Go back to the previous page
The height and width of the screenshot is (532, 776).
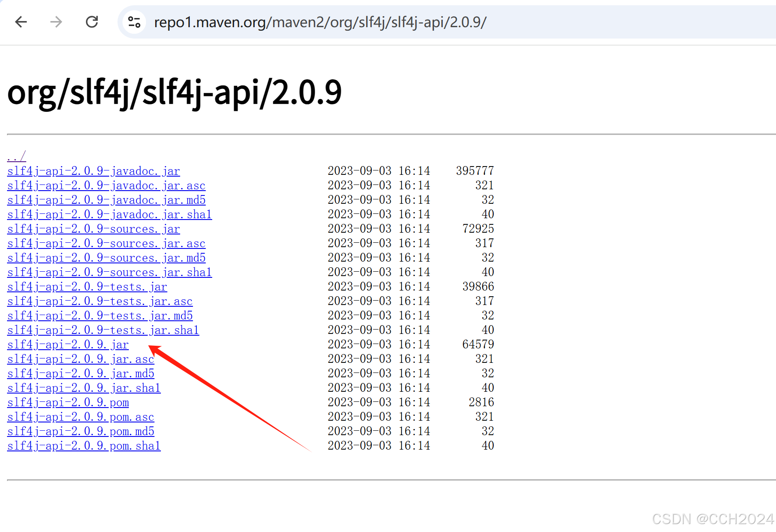pos(21,22)
